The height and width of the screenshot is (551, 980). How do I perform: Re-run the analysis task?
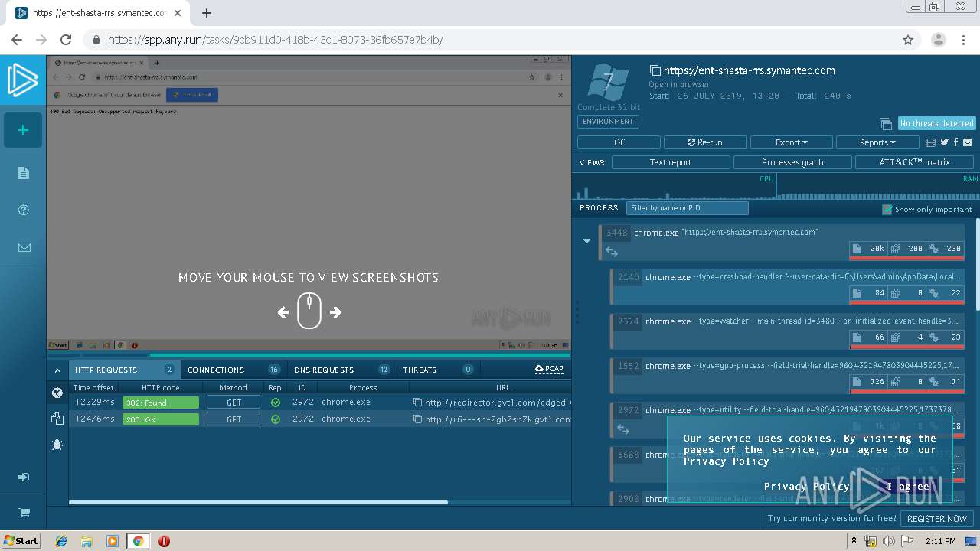704,142
